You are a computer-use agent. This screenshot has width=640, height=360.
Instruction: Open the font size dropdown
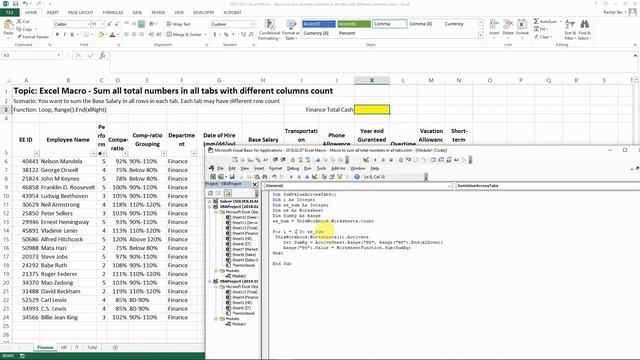click(102, 24)
